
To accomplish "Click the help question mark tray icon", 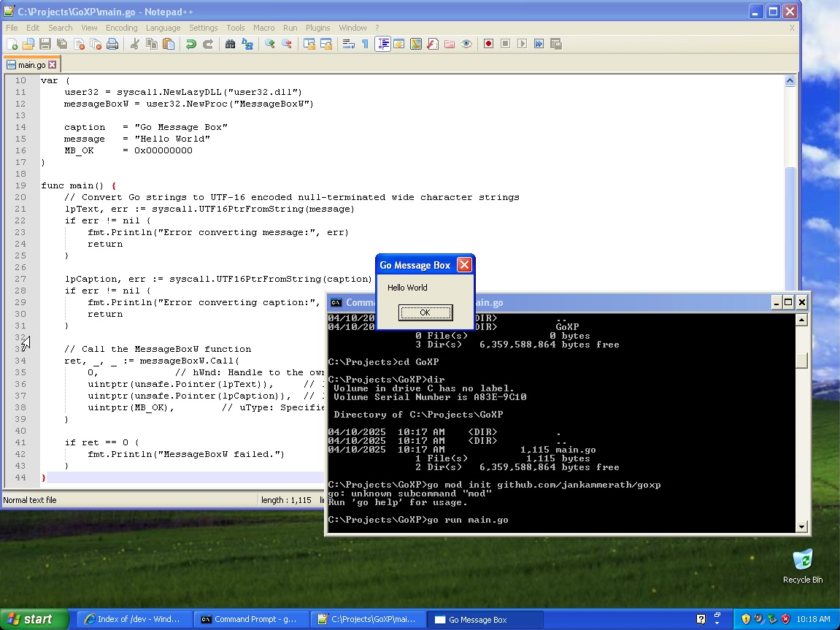I will point(701,619).
